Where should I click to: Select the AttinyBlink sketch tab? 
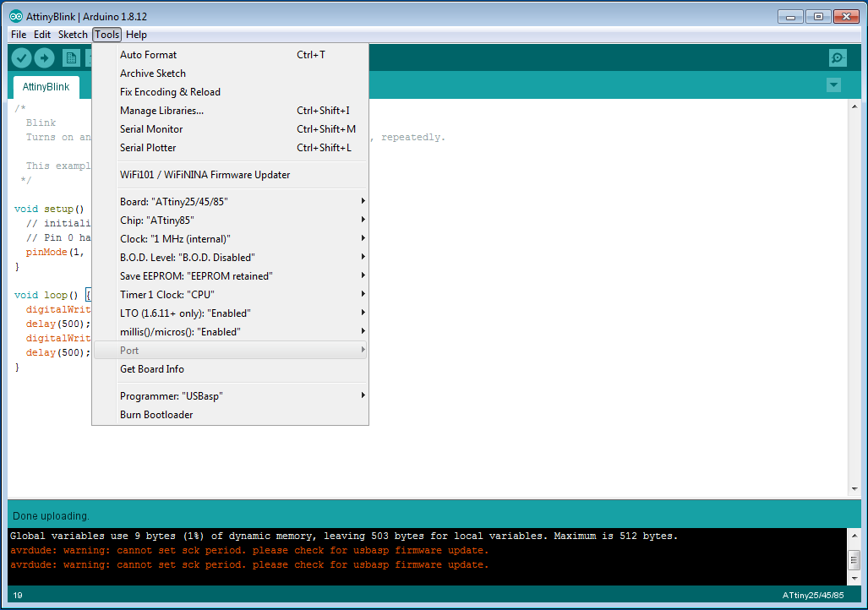click(46, 87)
